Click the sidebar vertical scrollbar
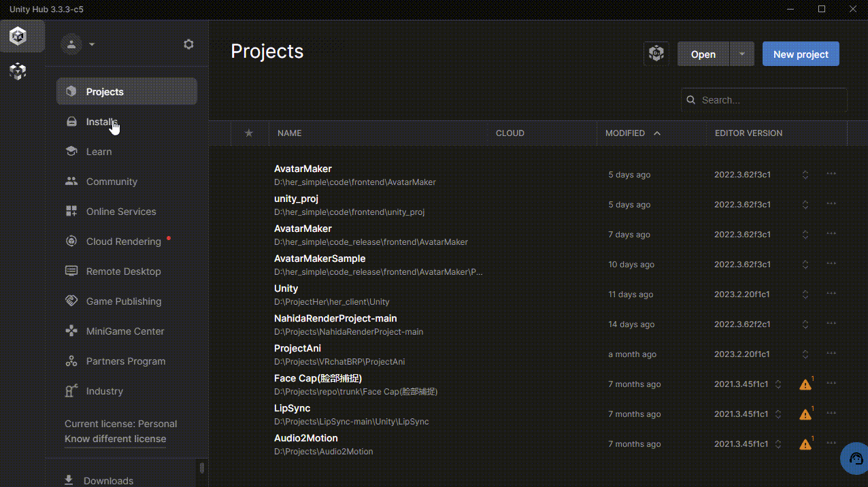This screenshot has width=868, height=487. click(201, 468)
